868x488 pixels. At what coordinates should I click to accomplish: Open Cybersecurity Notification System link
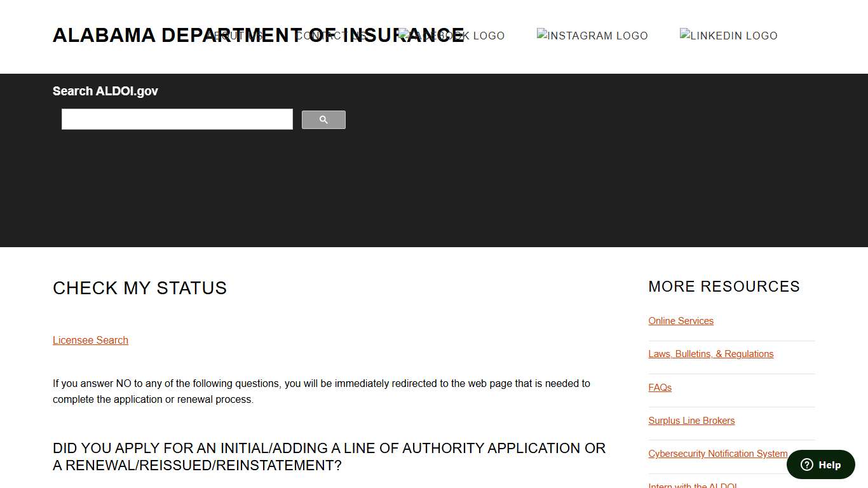717,454
